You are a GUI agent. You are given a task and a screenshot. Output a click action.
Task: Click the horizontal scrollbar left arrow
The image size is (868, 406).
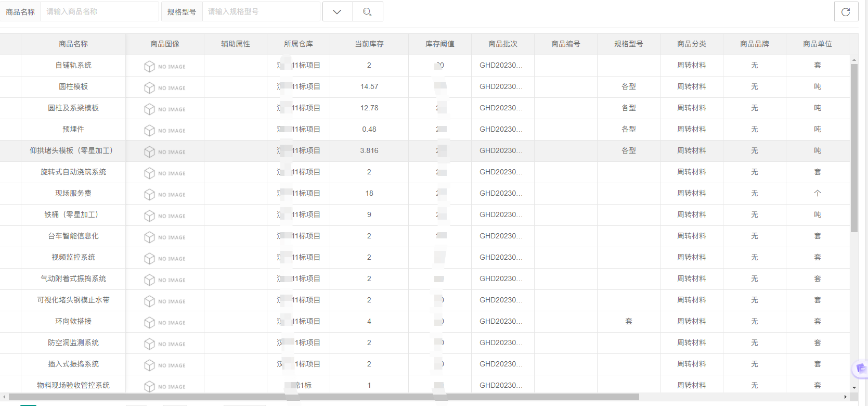click(4, 397)
